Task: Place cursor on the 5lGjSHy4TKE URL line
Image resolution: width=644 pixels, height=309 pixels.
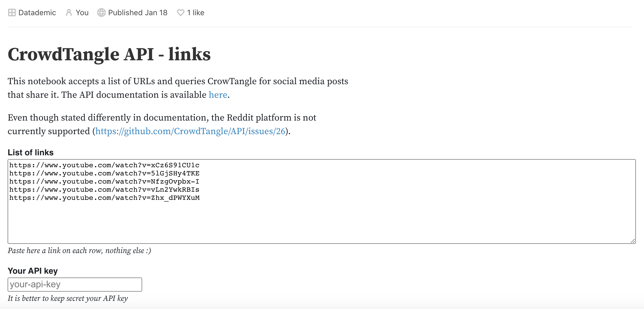Action: tap(104, 173)
